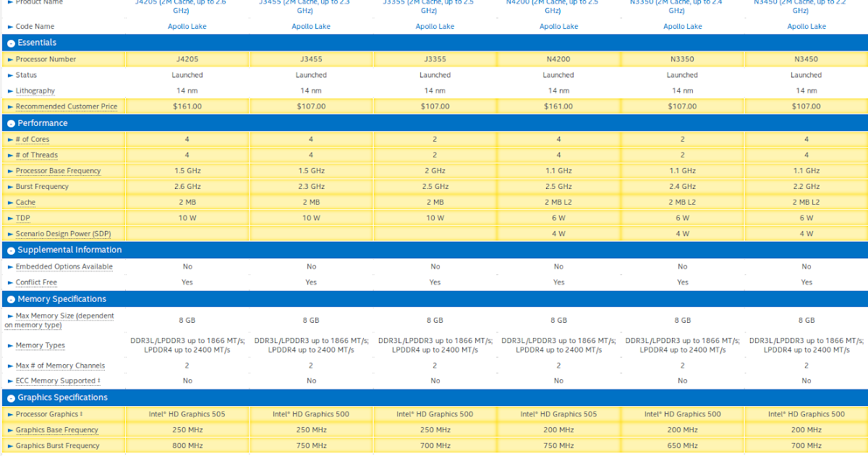
Task: Collapse the Performance section via its circle icon
Action: click(x=11, y=124)
